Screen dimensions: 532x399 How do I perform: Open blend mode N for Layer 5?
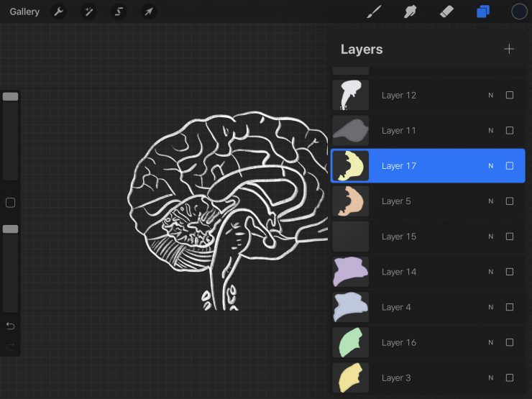click(491, 201)
